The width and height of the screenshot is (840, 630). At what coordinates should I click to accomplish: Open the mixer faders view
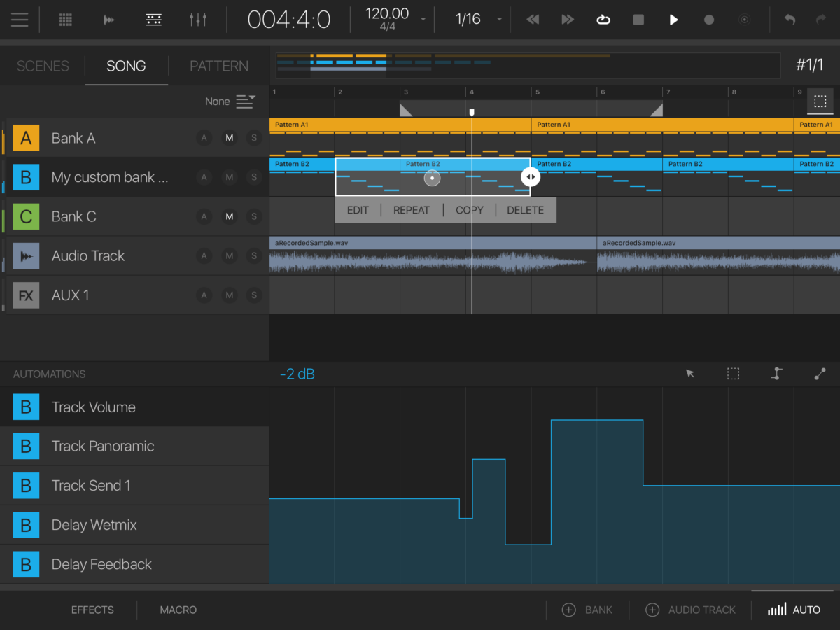(x=198, y=20)
